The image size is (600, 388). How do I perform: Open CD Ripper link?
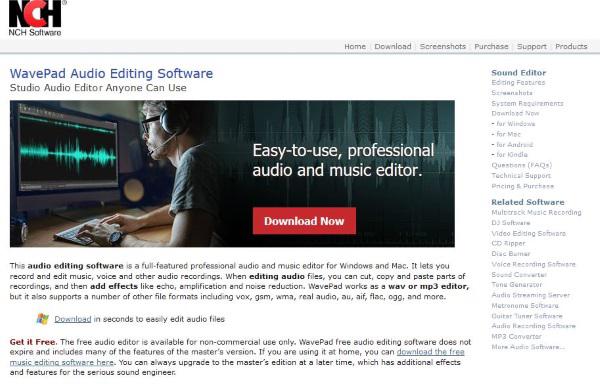click(508, 243)
